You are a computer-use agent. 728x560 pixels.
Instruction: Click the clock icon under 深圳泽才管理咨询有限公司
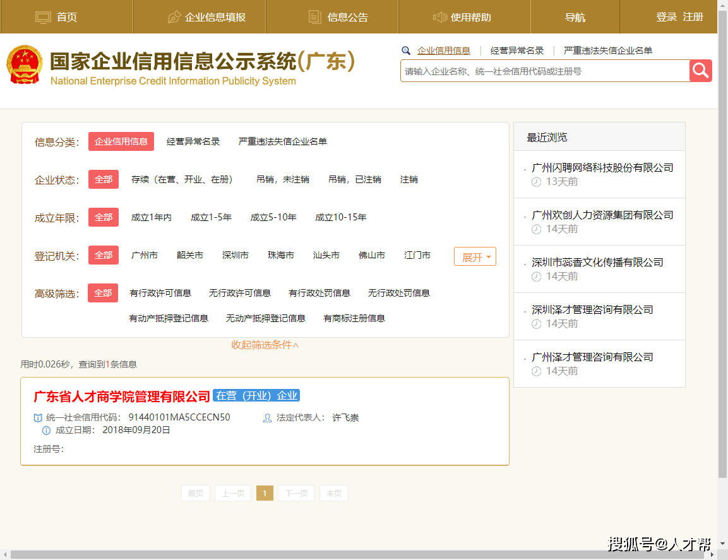point(536,324)
